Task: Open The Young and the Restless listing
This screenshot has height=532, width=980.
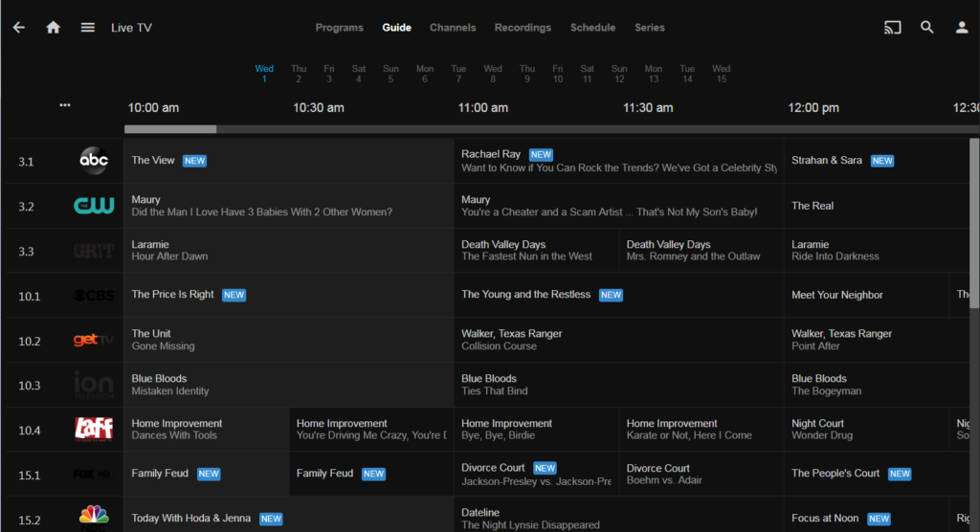Action: (x=525, y=295)
